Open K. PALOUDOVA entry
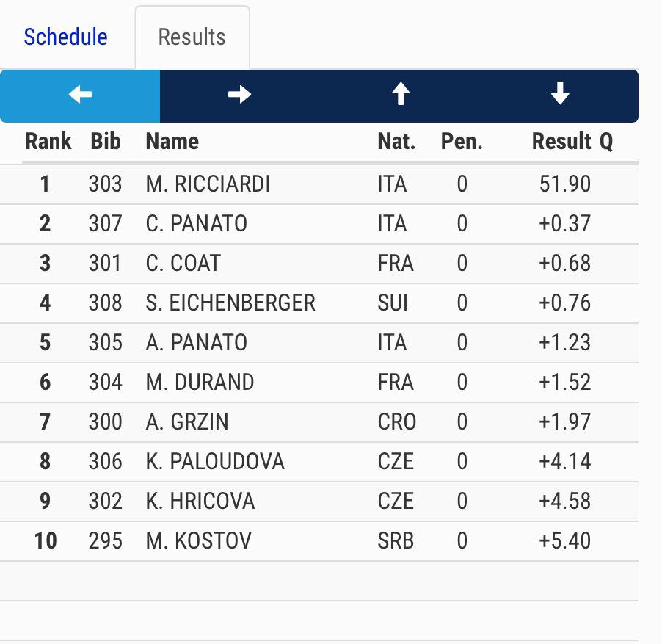The height and width of the screenshot is (644, 662). pos(215,461)
